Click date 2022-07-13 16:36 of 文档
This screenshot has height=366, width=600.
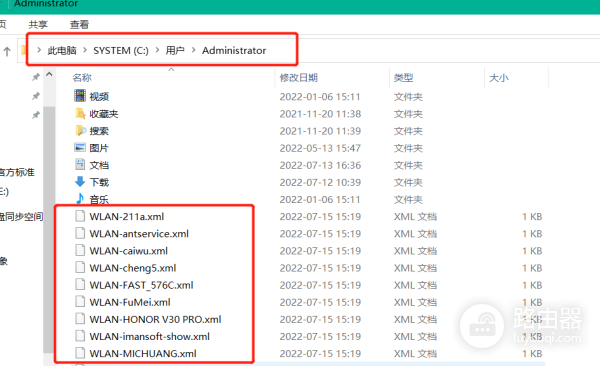320,165
